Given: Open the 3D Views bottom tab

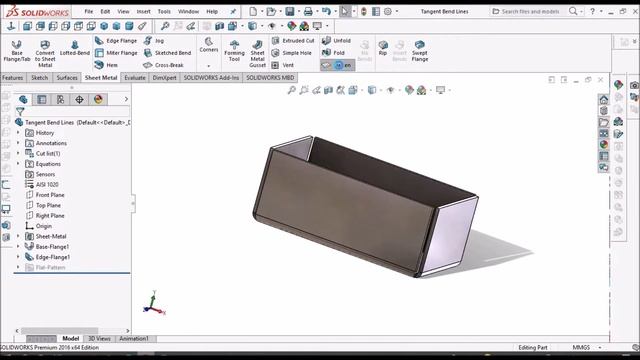Looking at the screenshot, I should (x=99, y=338).
